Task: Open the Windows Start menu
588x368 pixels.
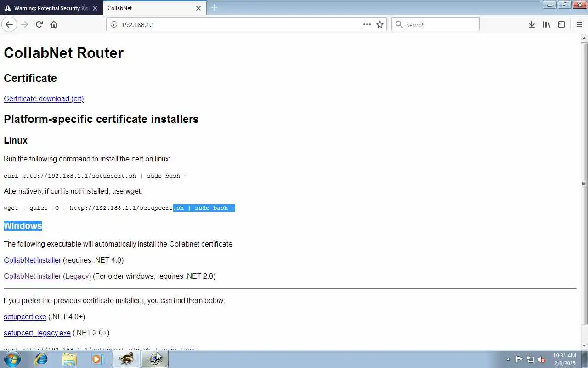Action: click(x=12, y=359)
